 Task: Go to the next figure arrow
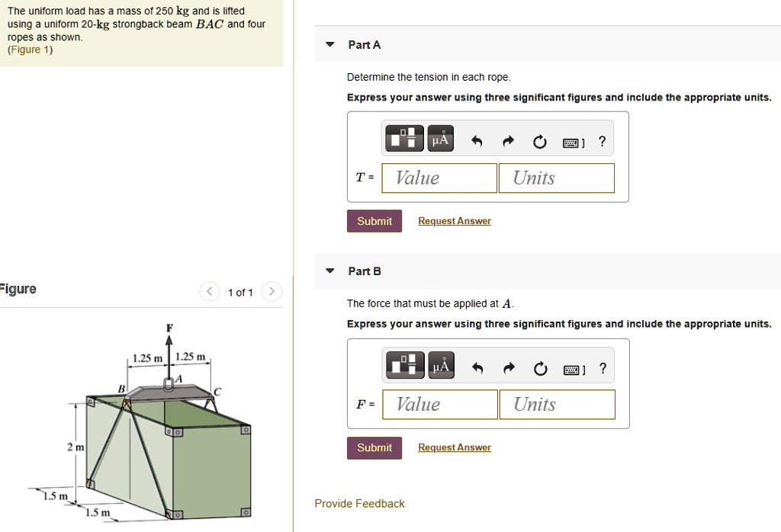[x=272, y=292]
